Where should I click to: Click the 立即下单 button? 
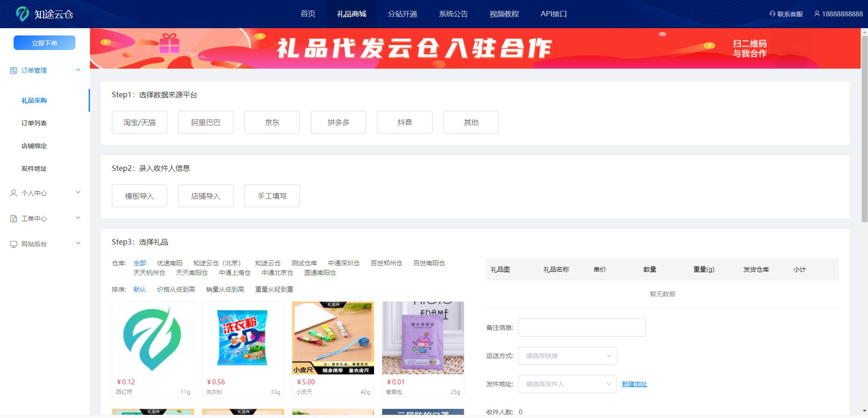coord(44,42)
